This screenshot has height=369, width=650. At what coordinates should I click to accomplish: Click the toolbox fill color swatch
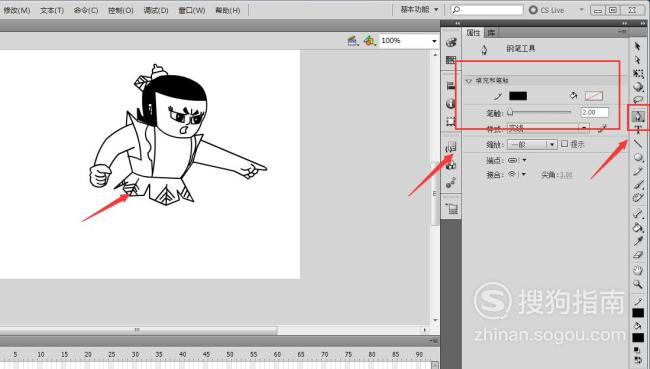(638, 337)
